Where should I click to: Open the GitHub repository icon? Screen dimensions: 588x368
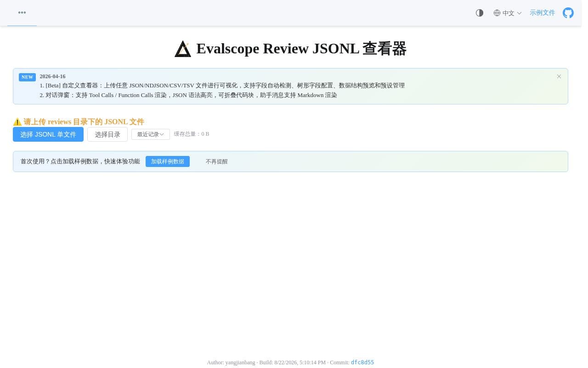click(568, 13)
